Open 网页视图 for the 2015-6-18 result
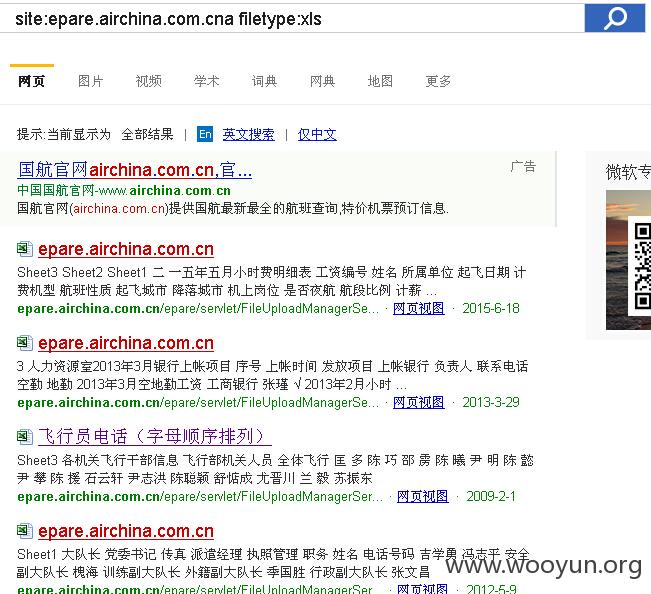Image resolution: width=651 pixels, height=594 pixels. coord(418,308)
